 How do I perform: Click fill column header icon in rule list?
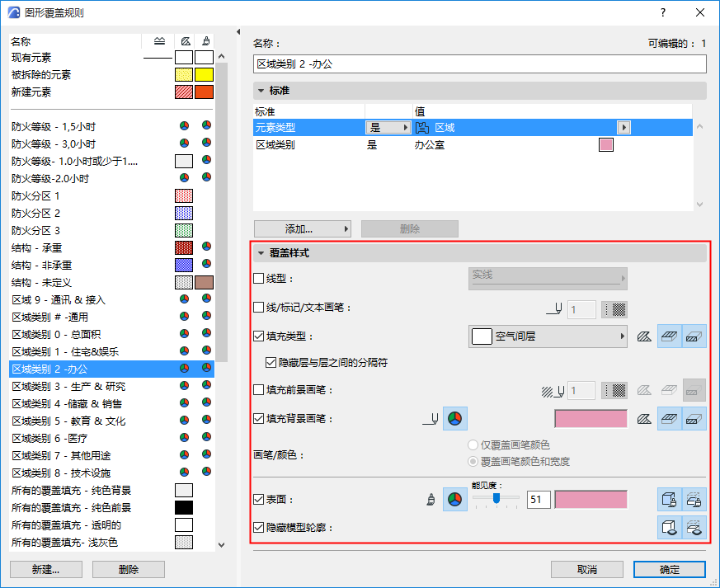186,41
